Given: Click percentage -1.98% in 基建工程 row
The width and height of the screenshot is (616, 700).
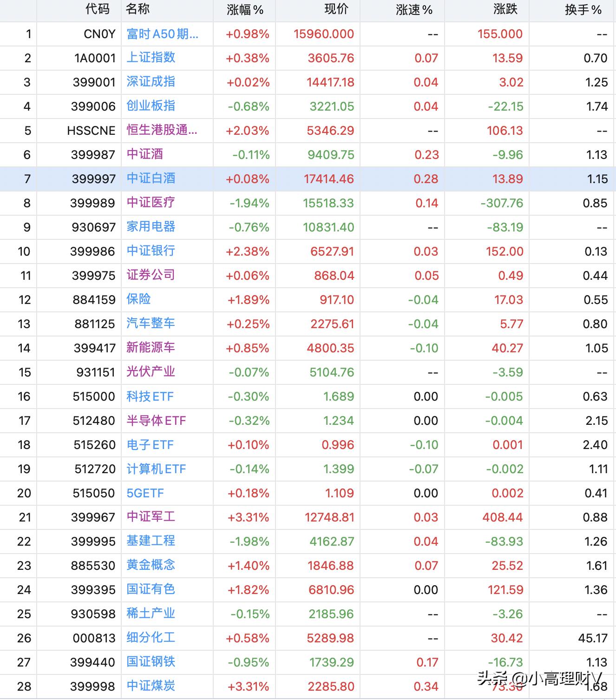Looking at the screenshot, I should click(x=249, y=542).
